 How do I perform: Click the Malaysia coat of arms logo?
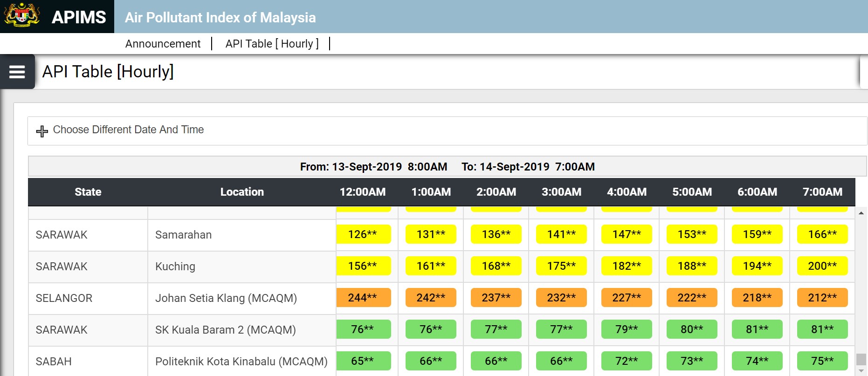point(21,15)
